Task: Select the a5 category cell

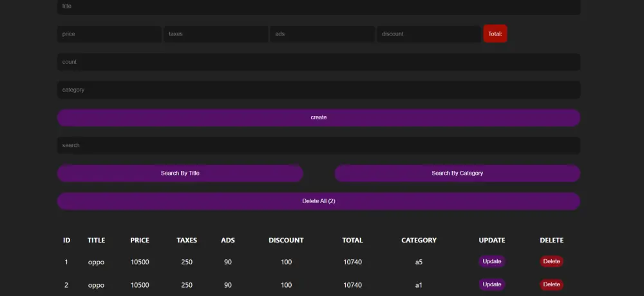Action: click(419, 262)
